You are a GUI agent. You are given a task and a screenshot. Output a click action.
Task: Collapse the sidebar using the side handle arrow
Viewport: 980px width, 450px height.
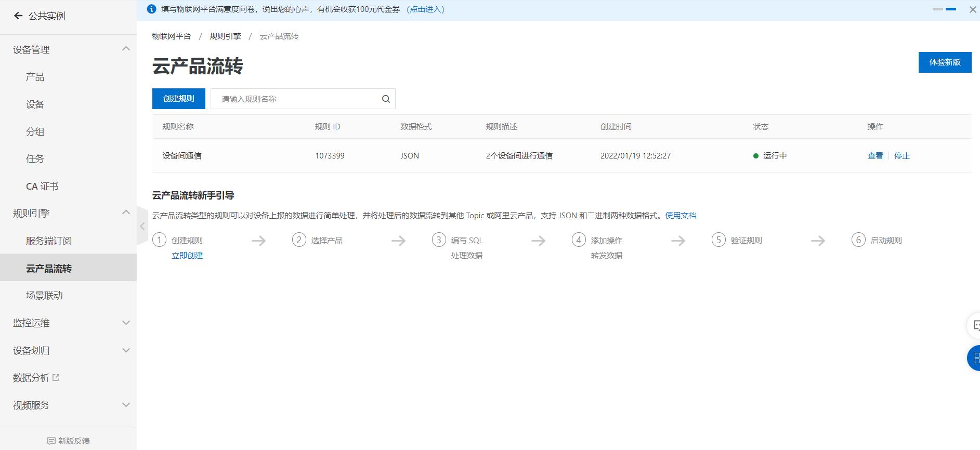tap(142, 226)
